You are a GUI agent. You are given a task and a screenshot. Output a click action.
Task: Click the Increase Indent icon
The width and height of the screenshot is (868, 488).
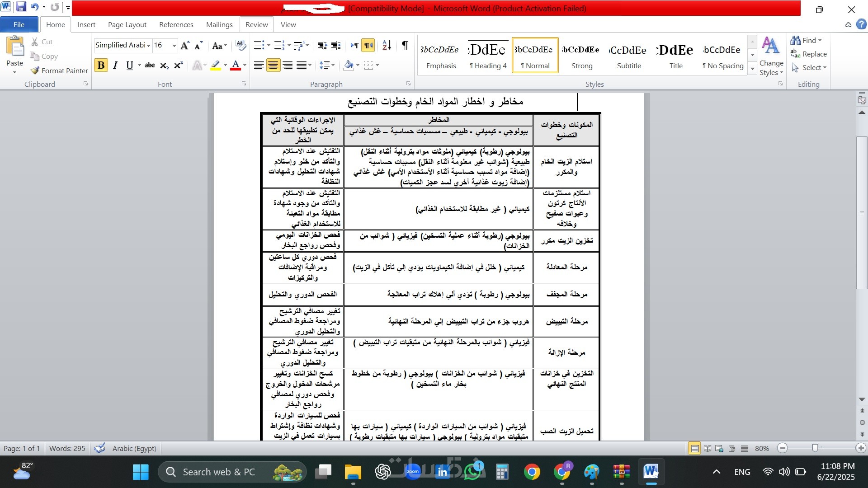point(336,45)
